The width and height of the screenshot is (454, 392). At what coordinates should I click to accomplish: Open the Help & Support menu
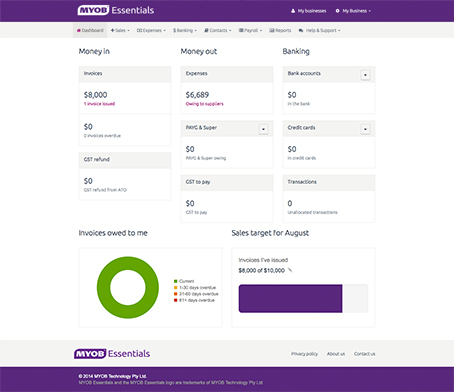click(320, 30)
